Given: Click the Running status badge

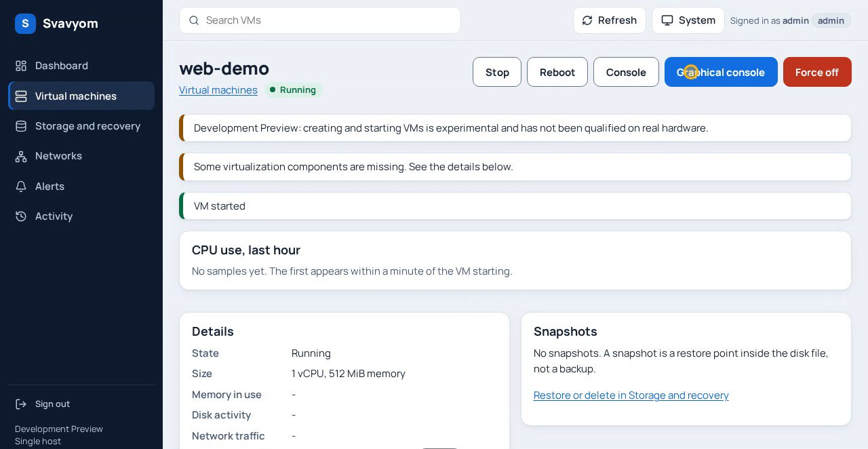Looking at the screenshot, I should point(294,90).
